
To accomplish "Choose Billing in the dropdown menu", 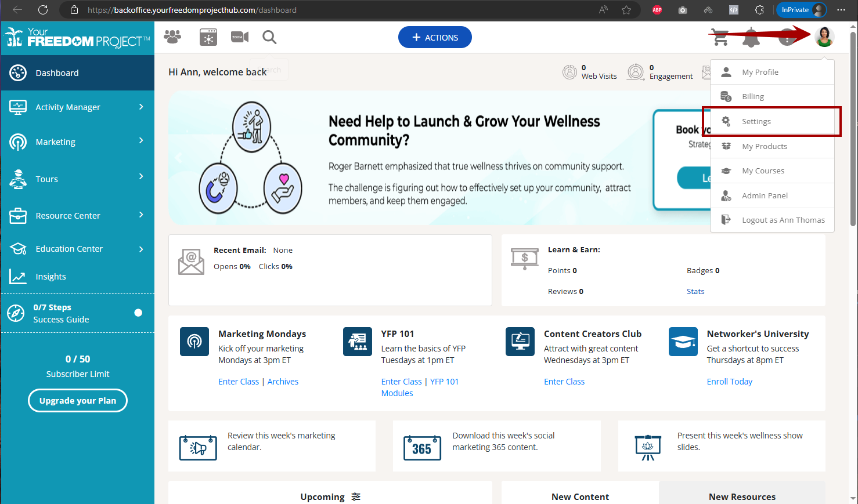I will 753,97.
